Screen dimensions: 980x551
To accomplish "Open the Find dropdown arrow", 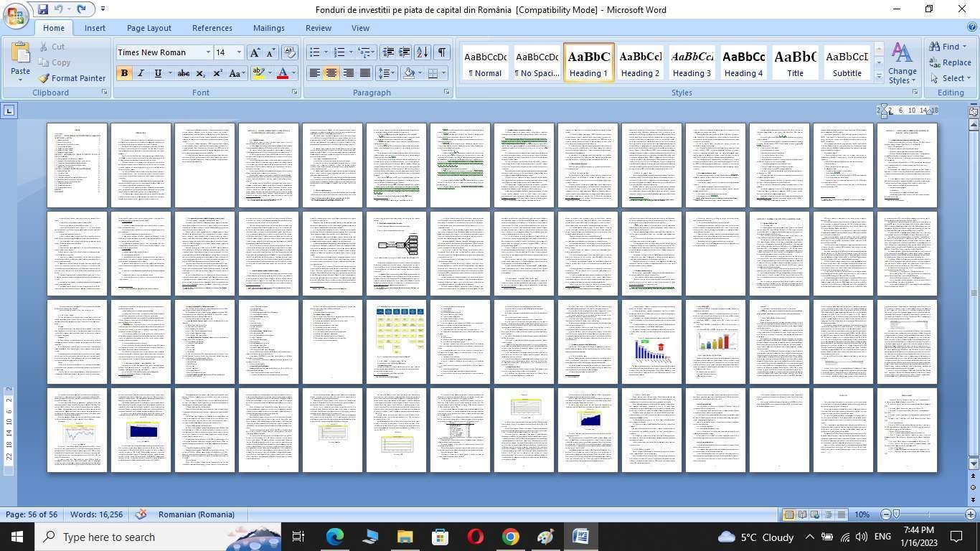I will 964,47.
